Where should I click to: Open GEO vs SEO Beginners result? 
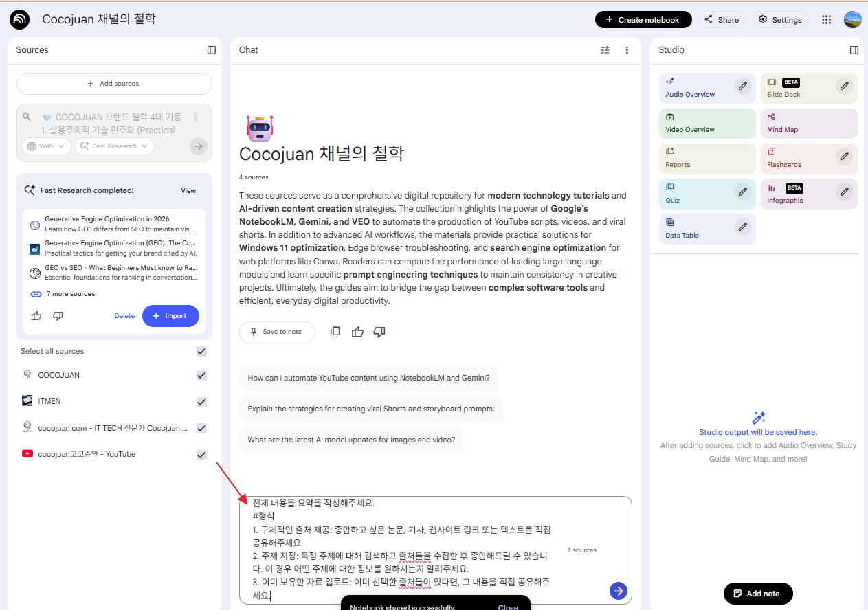[114, 273]
